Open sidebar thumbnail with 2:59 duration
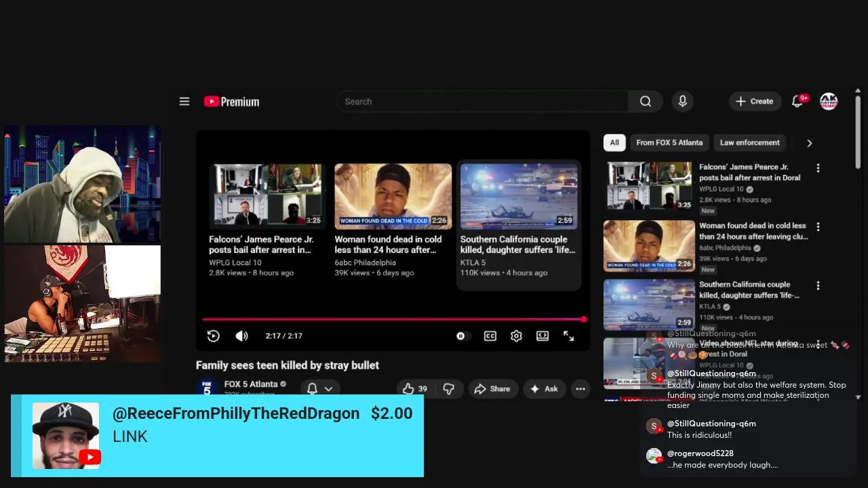Image resolution: width=868 pixels, height=488 pixels. click(x=649, y=304)
